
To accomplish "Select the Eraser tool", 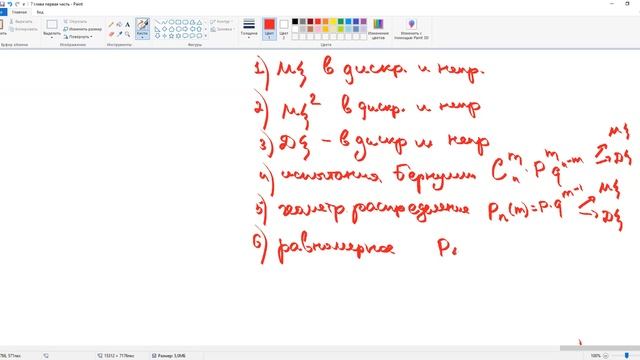I will tap(111, 34).
